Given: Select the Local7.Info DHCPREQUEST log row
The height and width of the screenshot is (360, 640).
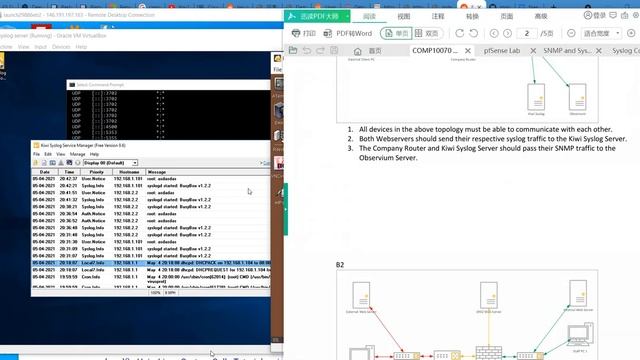Looking at the screenshot, I should (151, 270).
